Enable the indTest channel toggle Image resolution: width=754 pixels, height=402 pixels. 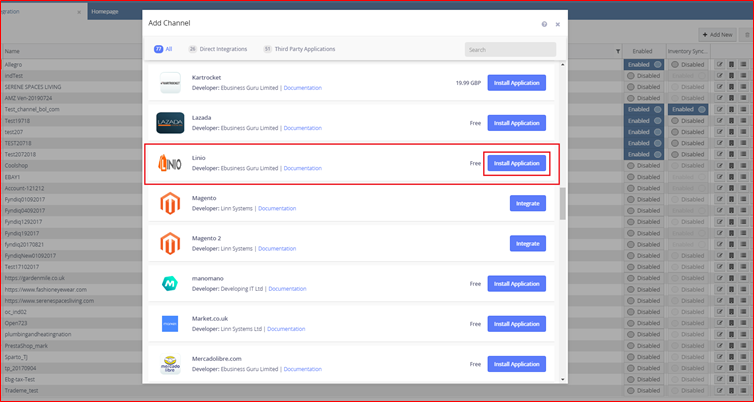pyautogui.click(x=644, y=75)
